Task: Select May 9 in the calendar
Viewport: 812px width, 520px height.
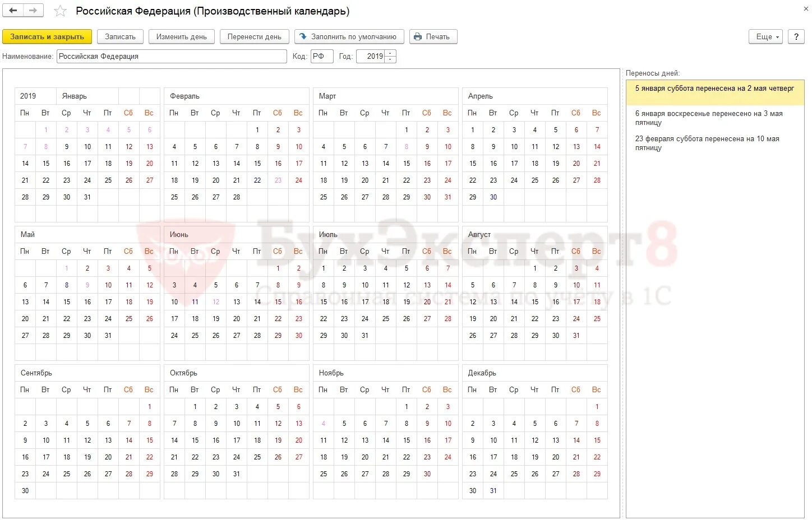Action: tap(87, 285)
